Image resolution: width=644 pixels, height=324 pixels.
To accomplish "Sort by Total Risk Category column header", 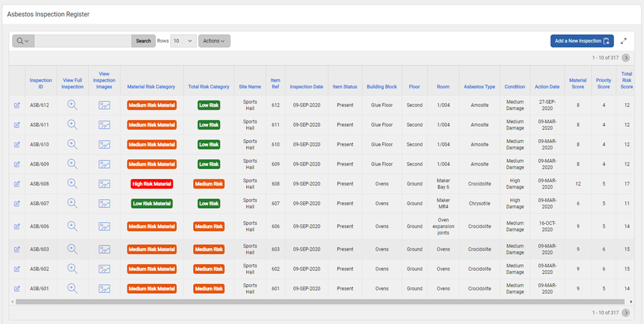I will coord(209,87).
